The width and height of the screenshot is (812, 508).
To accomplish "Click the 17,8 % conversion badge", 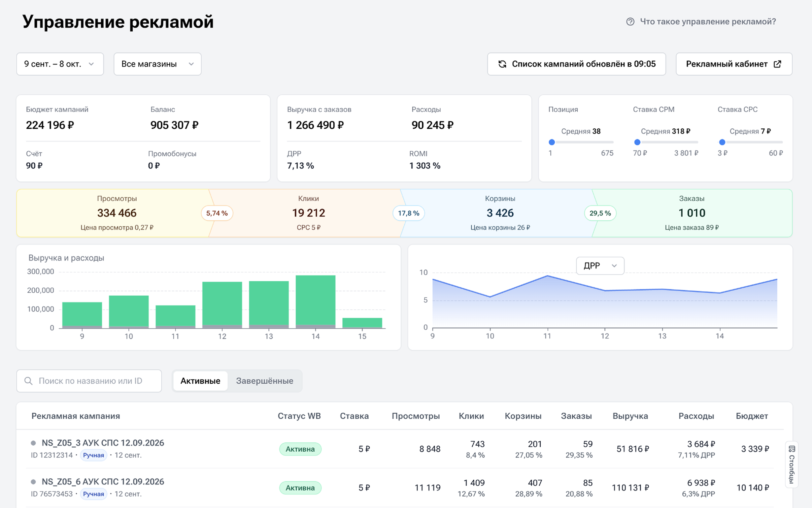I will click(x=409, y=213).
